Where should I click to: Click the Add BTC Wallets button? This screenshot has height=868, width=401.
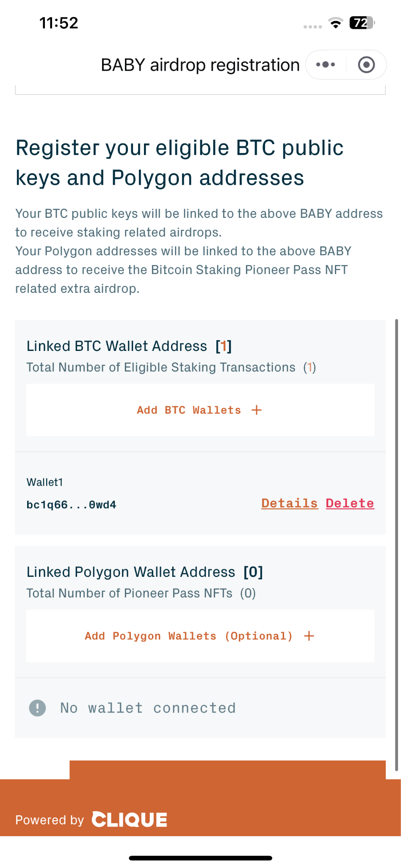200,410
